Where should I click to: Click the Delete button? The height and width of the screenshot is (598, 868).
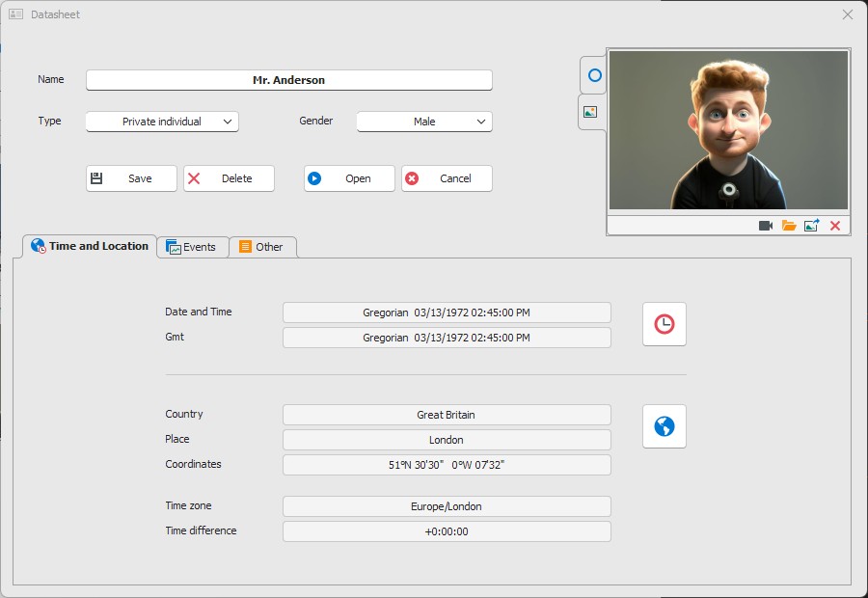229,178
